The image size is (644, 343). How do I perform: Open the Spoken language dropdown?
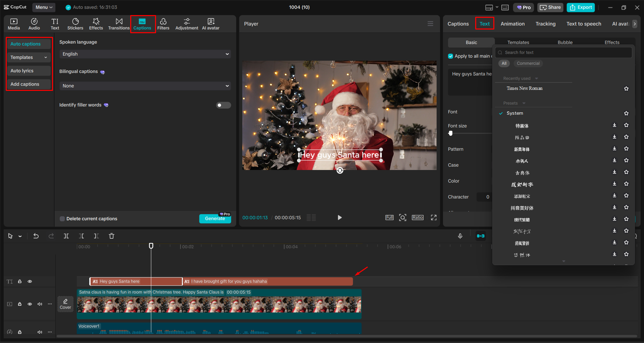[x=145, y=54]
